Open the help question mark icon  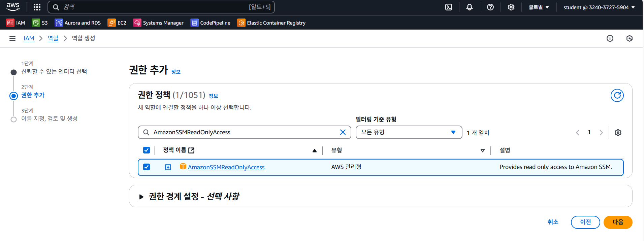point(490,7)
